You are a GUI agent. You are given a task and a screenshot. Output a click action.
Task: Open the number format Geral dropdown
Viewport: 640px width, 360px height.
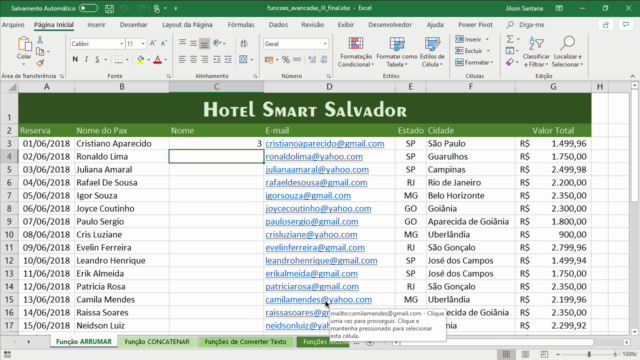(x=325, y=44)
